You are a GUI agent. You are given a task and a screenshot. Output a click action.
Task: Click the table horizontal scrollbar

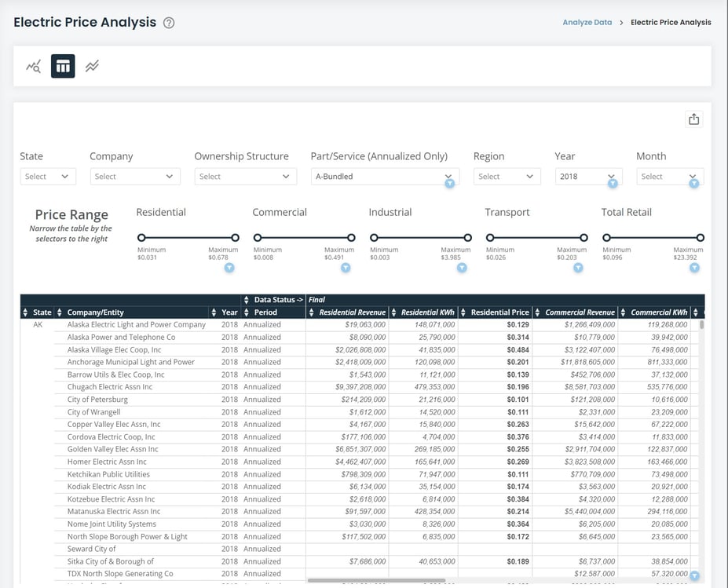tap(376, 581)
